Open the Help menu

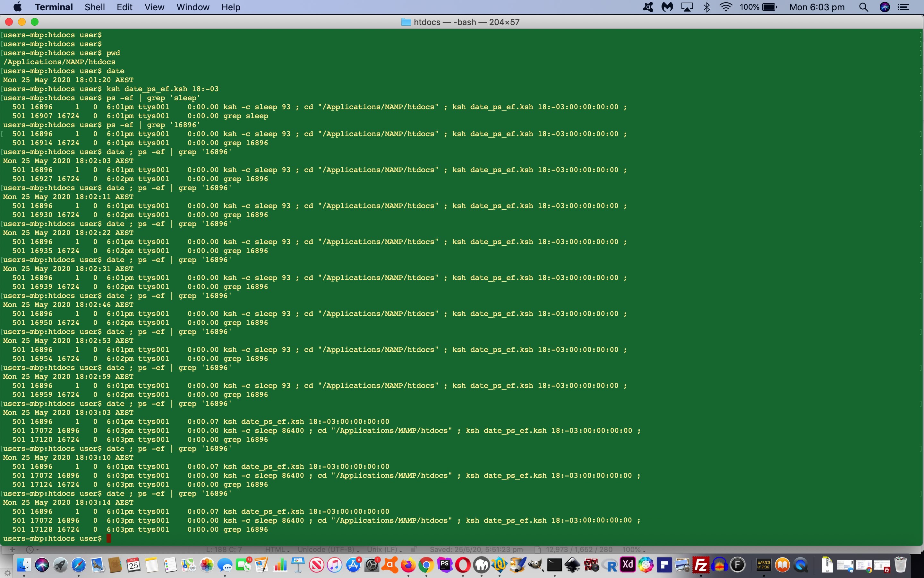coord(231,7)
